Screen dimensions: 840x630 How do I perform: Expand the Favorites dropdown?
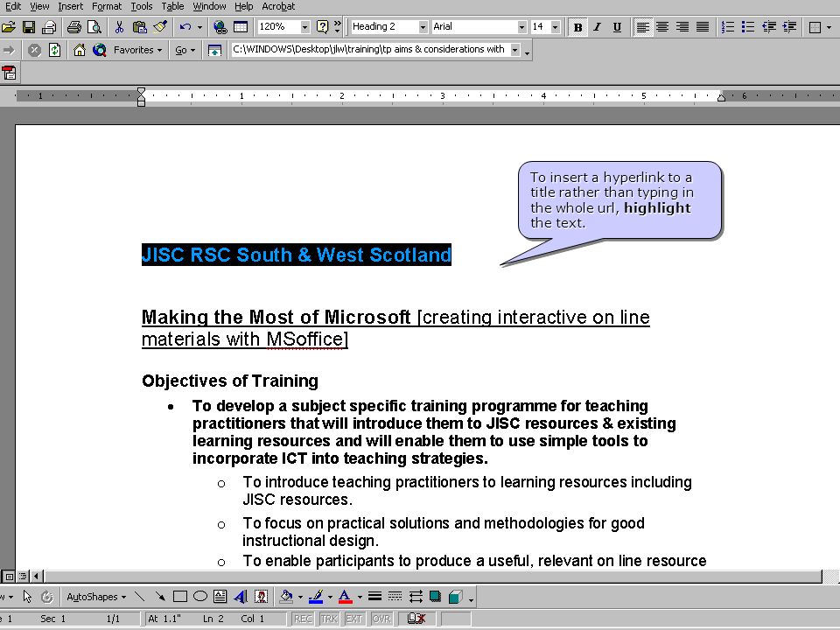pyautogui.click(x=137, y=51)
